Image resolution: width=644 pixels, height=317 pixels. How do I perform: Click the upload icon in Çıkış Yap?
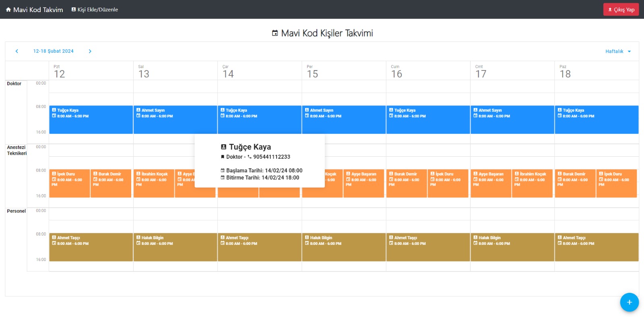pyautogui.click(x=610, y=10)
